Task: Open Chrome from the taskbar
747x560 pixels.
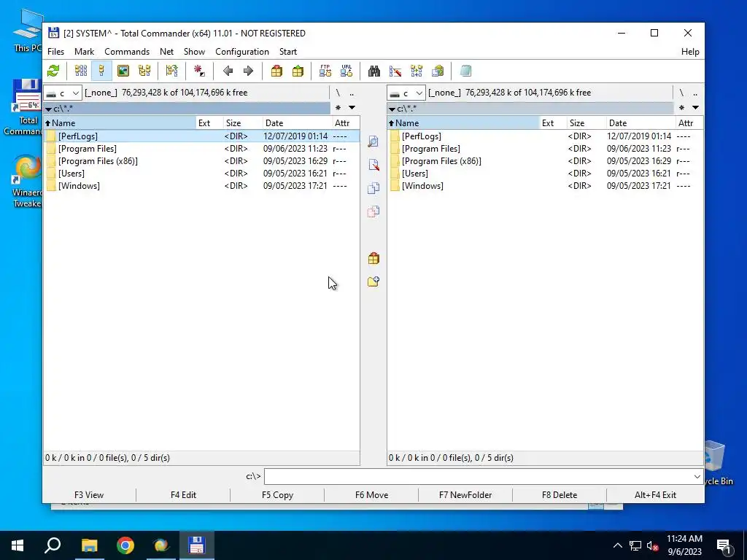Action: point(125,545)
